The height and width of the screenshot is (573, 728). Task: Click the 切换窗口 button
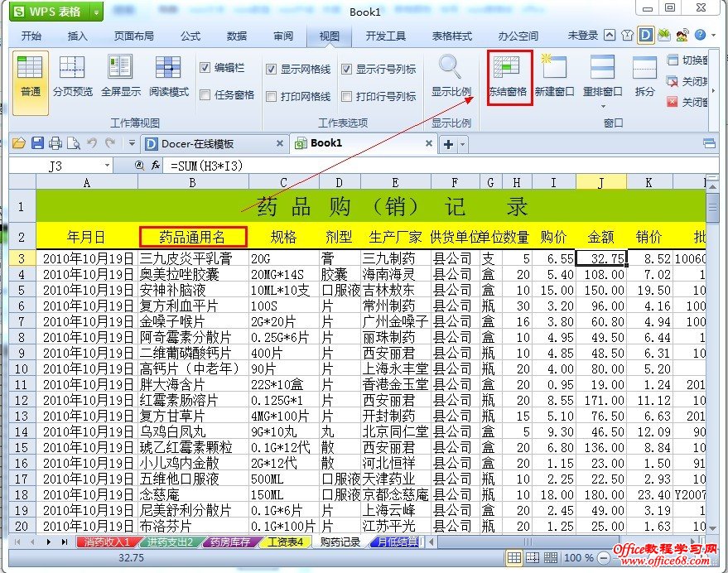point(687,60)
